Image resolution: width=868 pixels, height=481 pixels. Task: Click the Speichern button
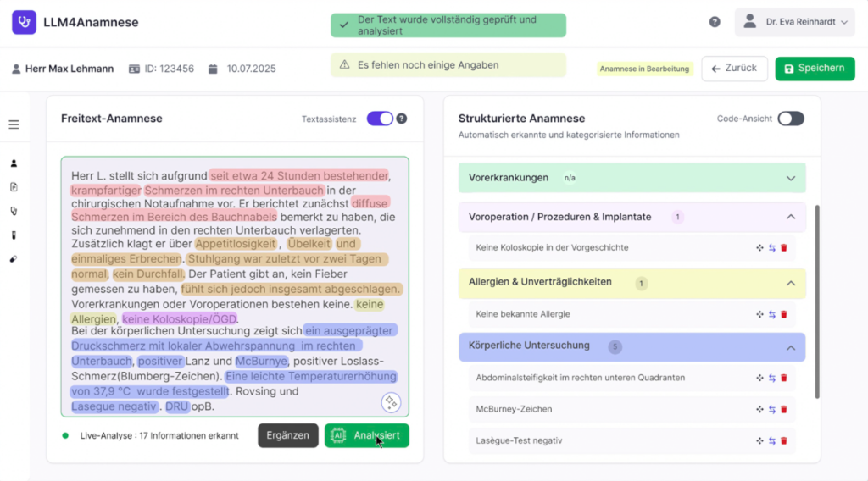point(814,69)
